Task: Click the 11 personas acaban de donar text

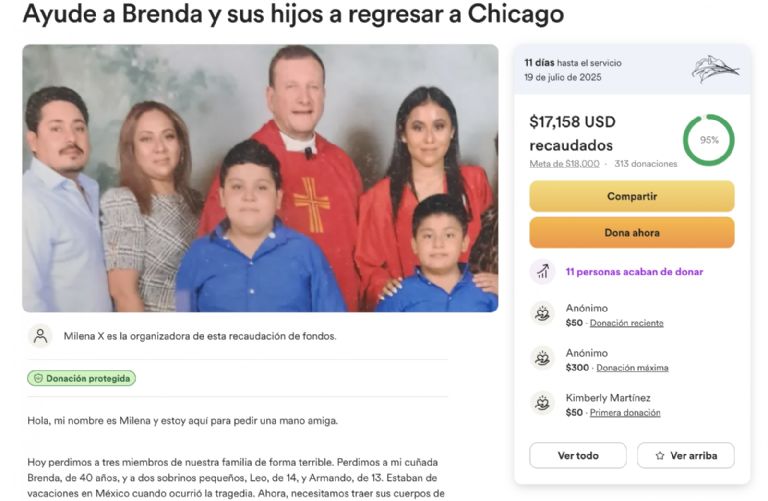Action: pos(634,272)
